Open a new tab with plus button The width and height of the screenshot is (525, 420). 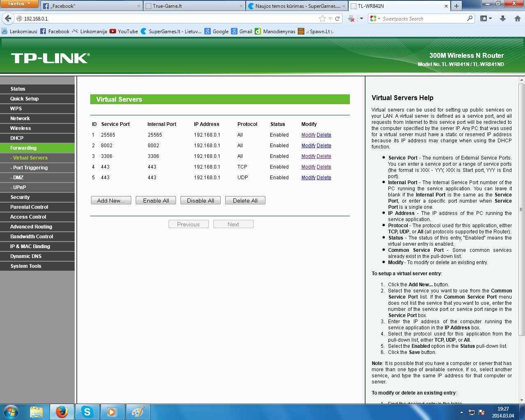tap(456, 6)
